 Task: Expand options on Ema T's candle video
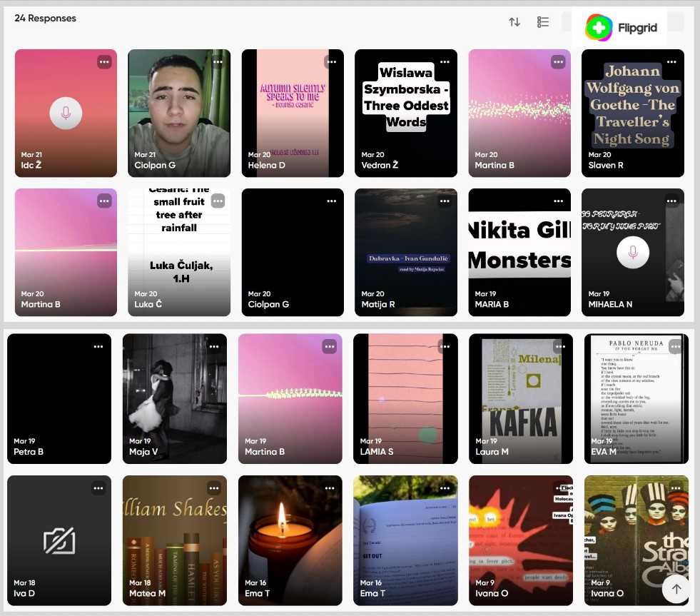(330, 488)
